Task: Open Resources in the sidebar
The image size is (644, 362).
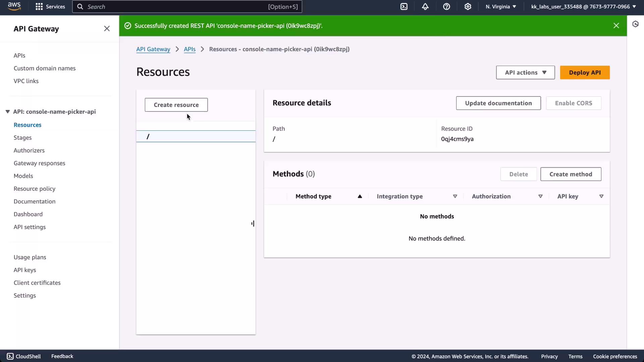Action: coord(28,125)
